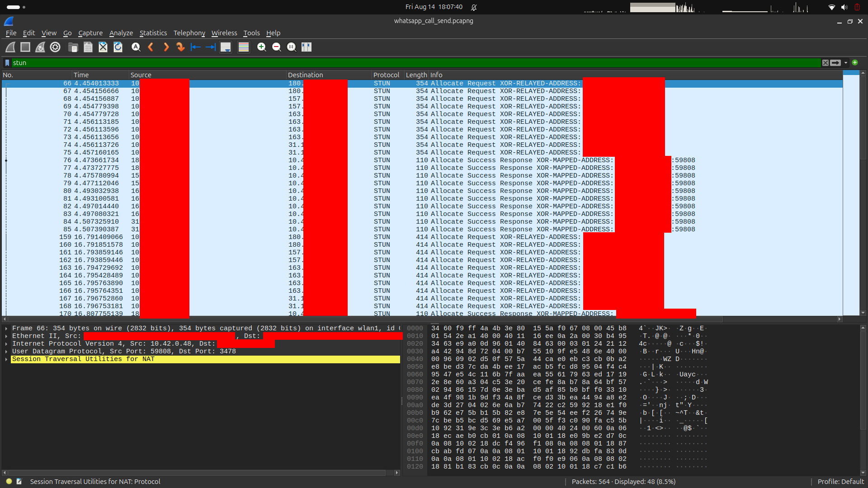Start capturing packets with the shark fin icon

[10, 47]
